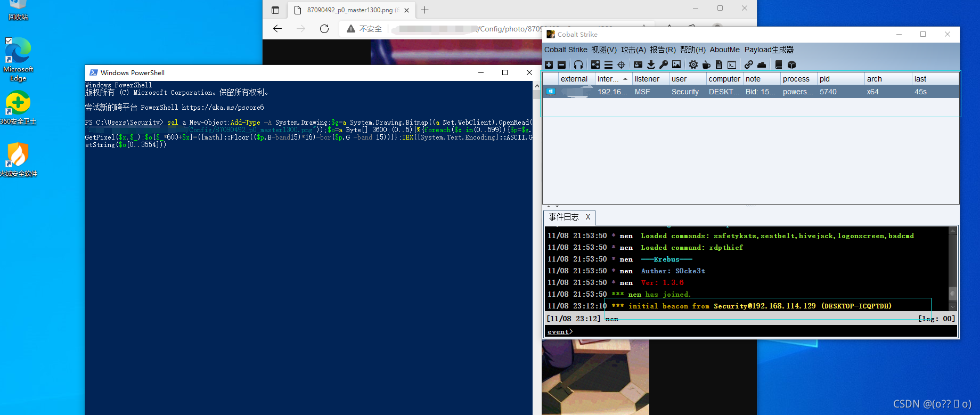Click the split-pane expand down arrow

557,206
